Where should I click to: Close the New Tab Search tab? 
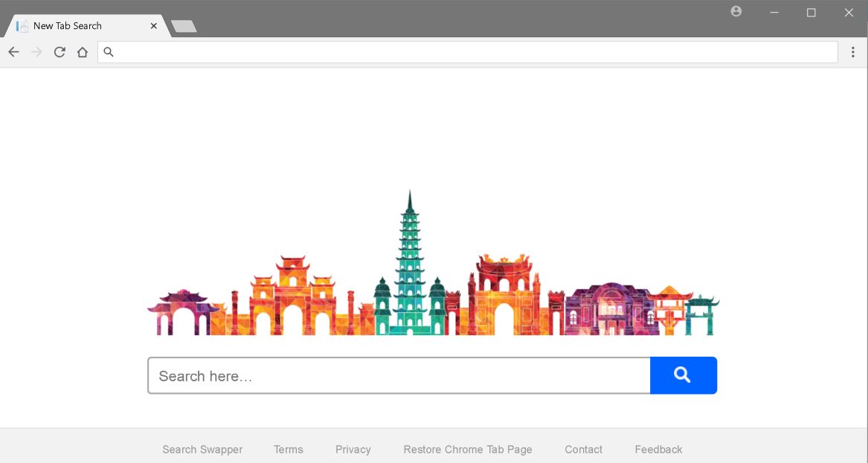[x=154, y=26]
